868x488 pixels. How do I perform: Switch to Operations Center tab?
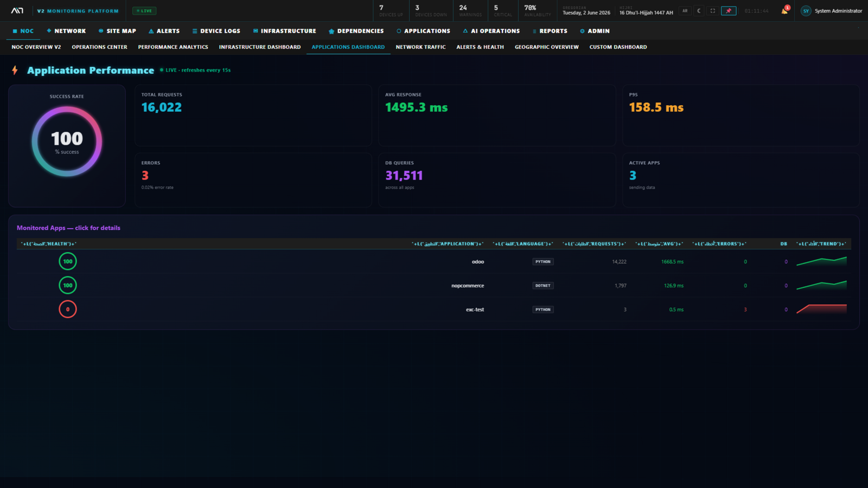[x=99, y=47]
